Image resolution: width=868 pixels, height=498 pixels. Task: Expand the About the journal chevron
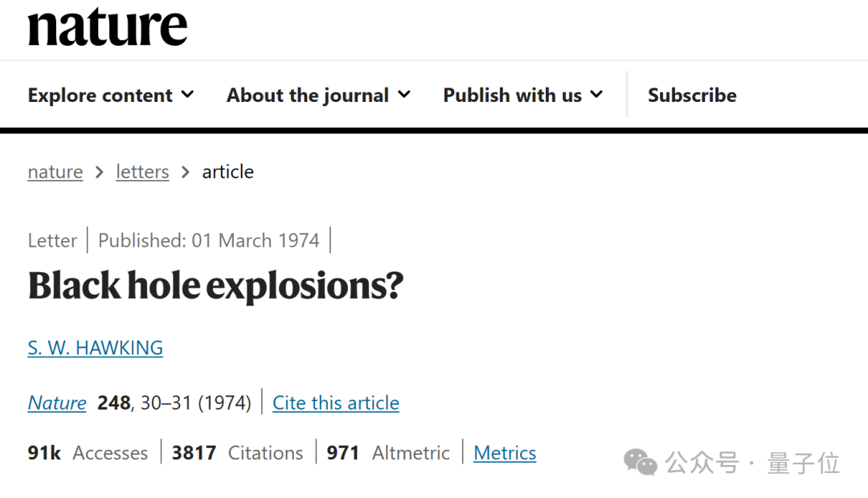(x=404, y=95)
